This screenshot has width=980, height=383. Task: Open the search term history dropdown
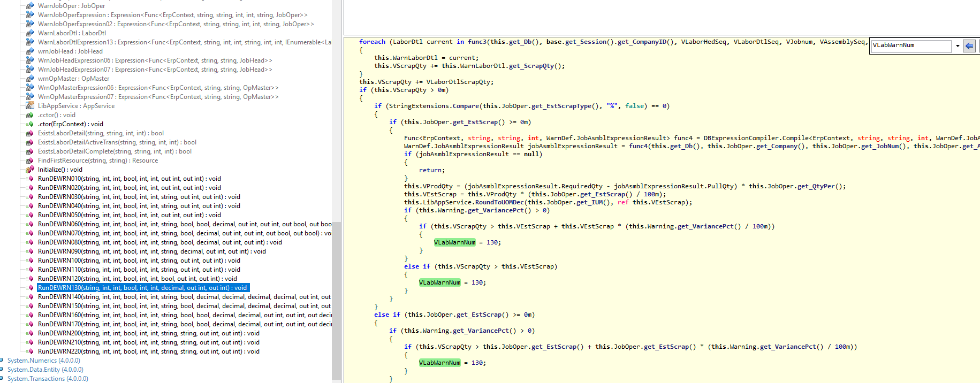958,46
